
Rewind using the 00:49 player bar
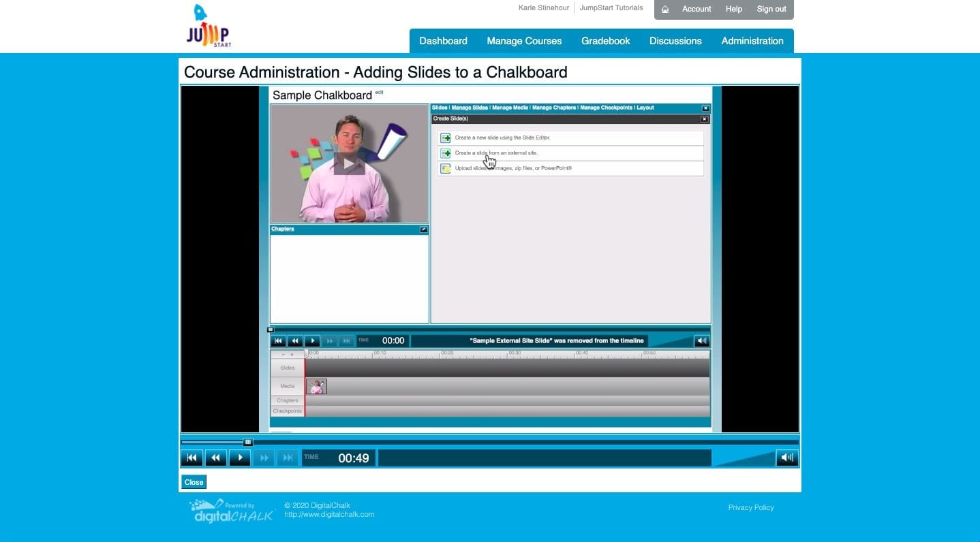tap(216, 458)
